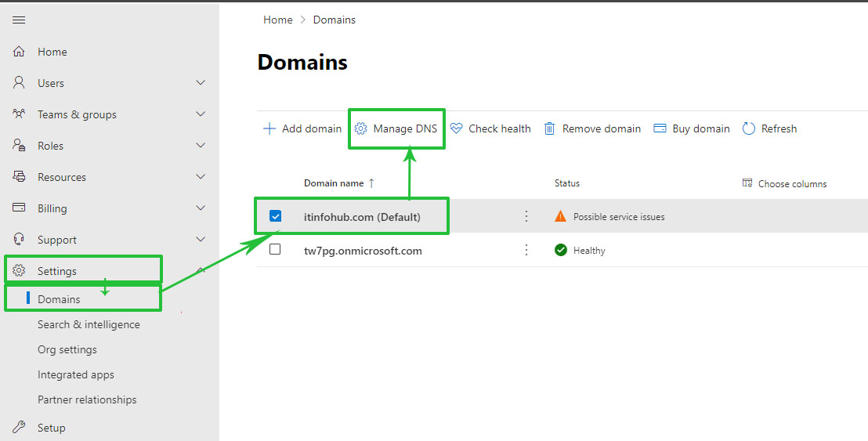Click the green Healthy checkmark icon

click(x=561, y=250)
